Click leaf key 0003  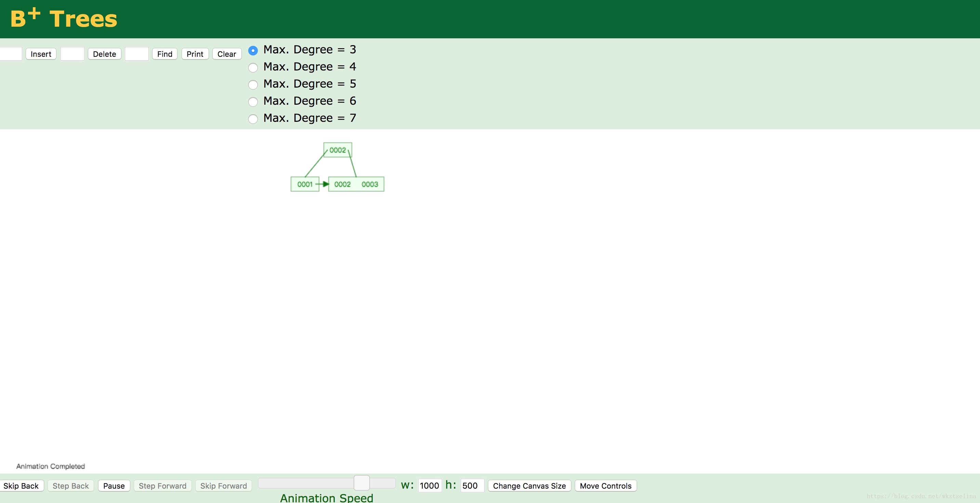pyautogui.click(x=370, y=184)
